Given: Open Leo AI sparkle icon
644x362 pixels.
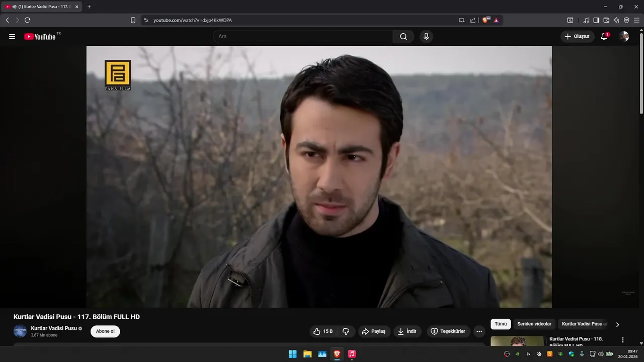Looking at the screenshot, I should (616, 20).
